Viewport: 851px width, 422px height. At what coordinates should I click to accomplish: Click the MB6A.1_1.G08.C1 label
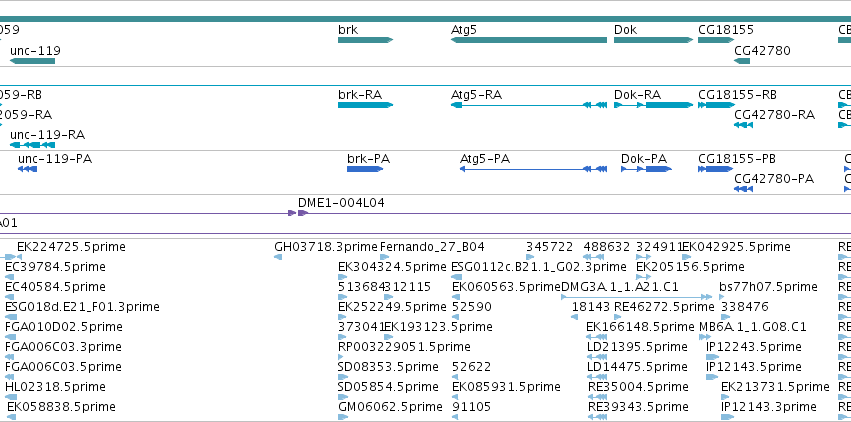[753, 327]
